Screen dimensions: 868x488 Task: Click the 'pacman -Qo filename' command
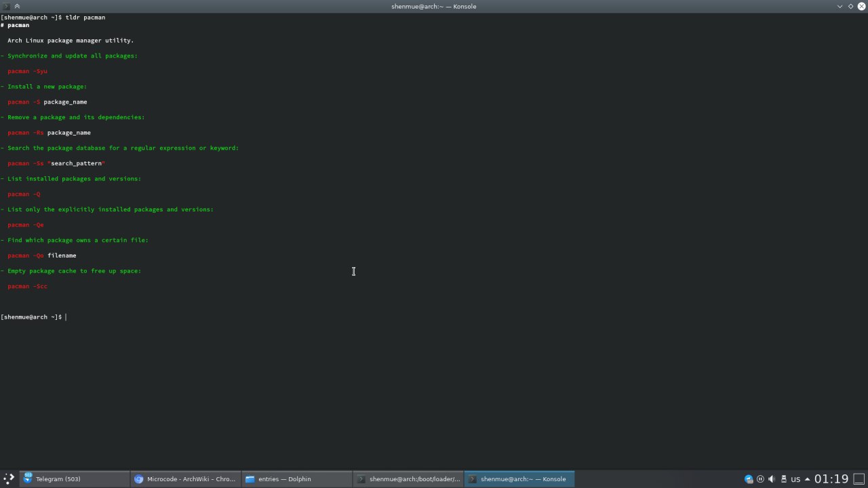pyautogui.click(x=42, y=256)
